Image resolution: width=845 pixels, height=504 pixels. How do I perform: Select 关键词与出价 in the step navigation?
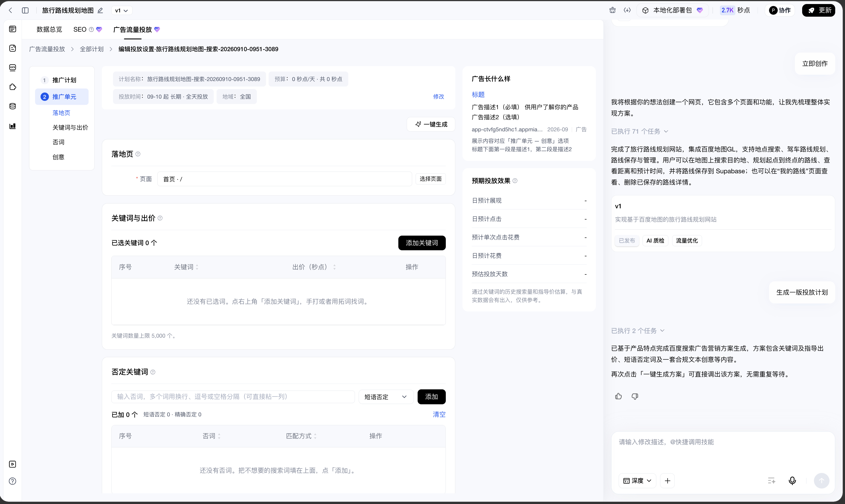(70, 127)
